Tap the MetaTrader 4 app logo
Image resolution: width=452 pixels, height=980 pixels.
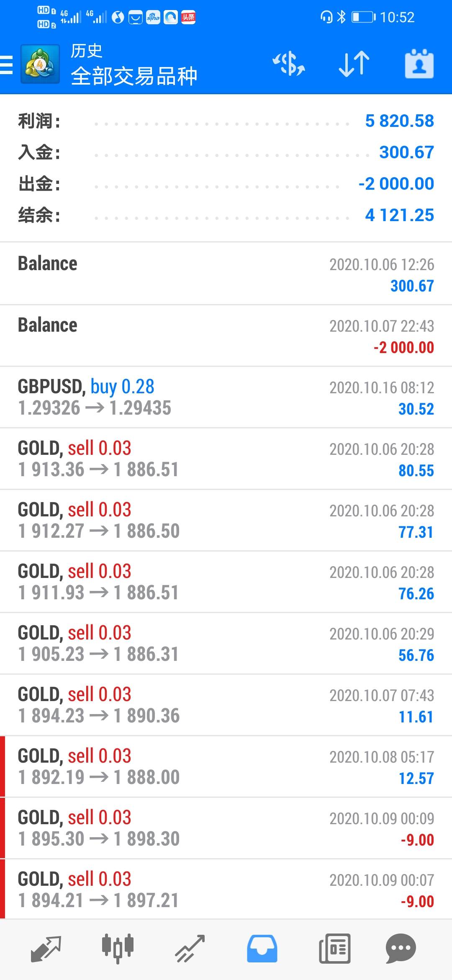40,64
